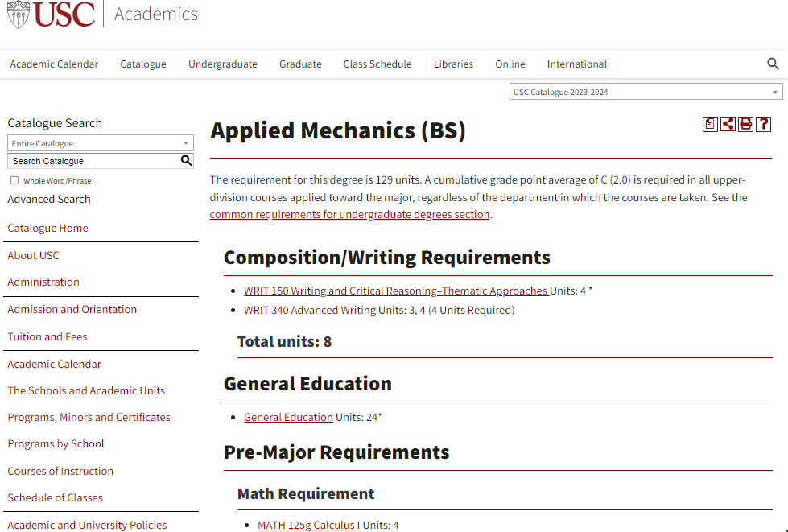The image size is (788, 532).
Task: Expand the Entire Catalogue selector
Action: pos(100,142)
